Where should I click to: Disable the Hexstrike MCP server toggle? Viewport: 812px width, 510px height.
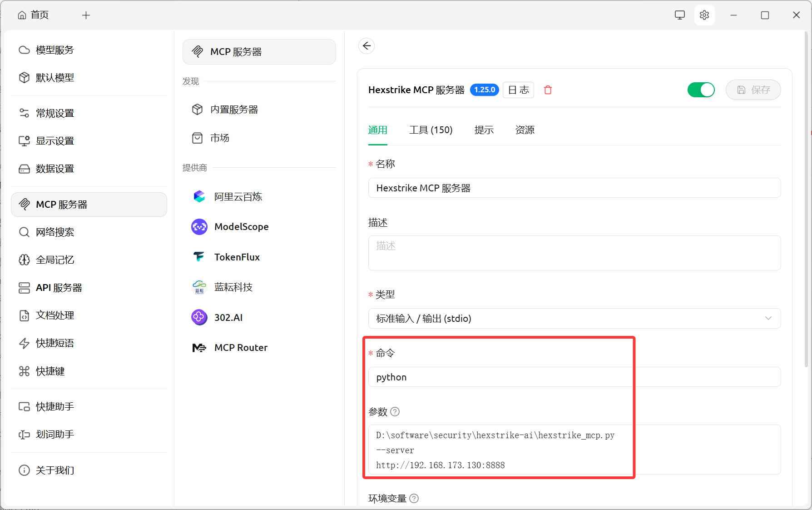pos(701,90)
